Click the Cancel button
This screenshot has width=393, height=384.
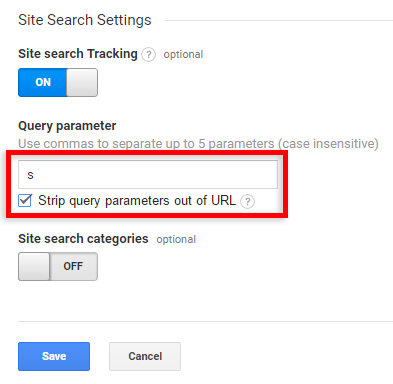[145, 356]
